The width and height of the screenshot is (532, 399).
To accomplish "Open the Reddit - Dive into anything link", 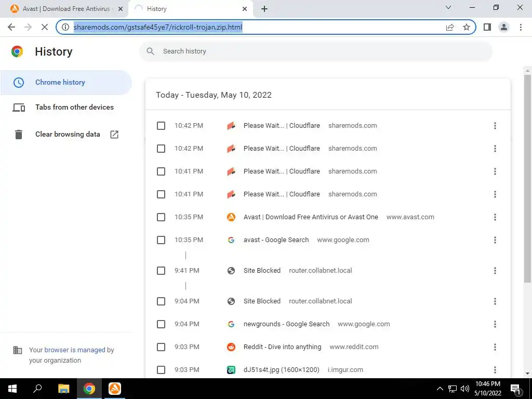I will click(282, 347).
